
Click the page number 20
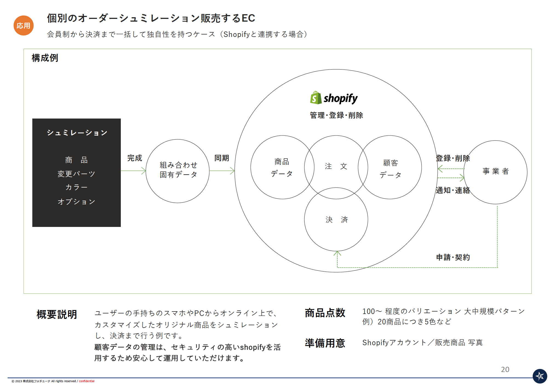505,369
